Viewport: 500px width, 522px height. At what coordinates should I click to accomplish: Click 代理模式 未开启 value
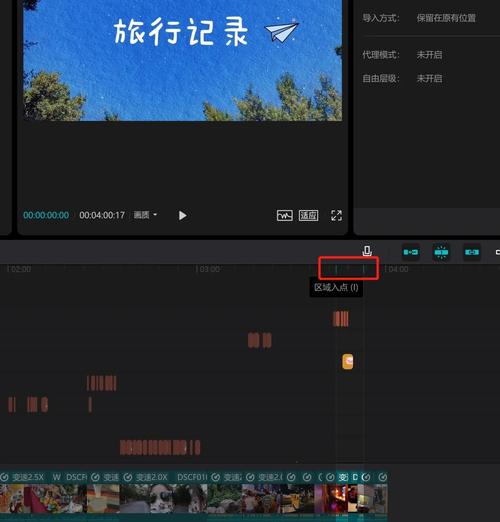(429, 55)
